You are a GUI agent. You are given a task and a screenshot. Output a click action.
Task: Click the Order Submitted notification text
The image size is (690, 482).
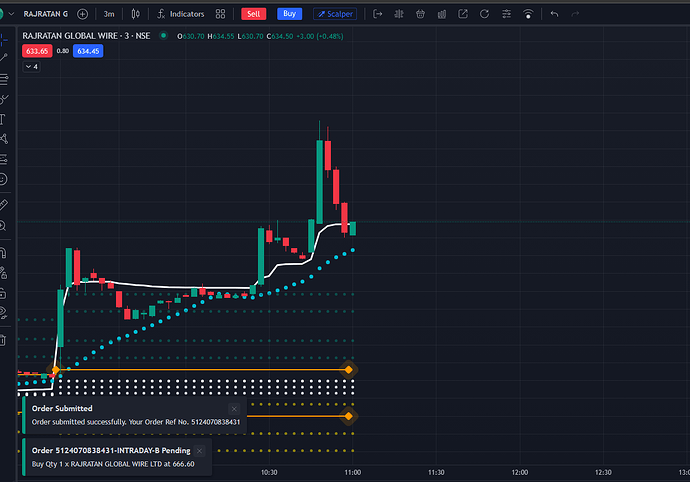pyautogui.click(x=136, y=422)
